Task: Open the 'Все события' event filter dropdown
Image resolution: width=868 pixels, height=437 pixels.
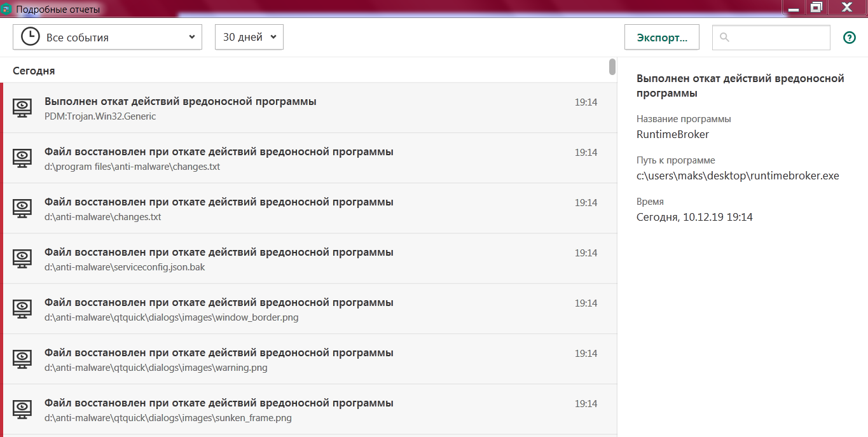Action: 107,37
